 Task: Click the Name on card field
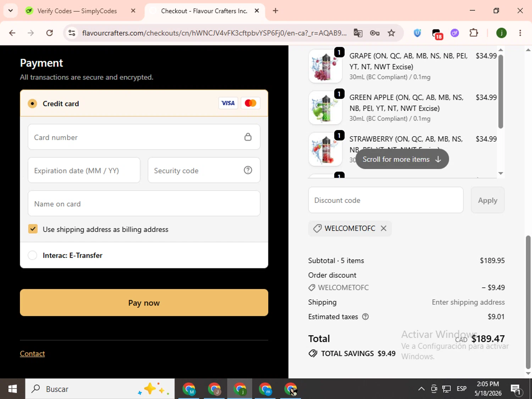(x=144, y=204)
